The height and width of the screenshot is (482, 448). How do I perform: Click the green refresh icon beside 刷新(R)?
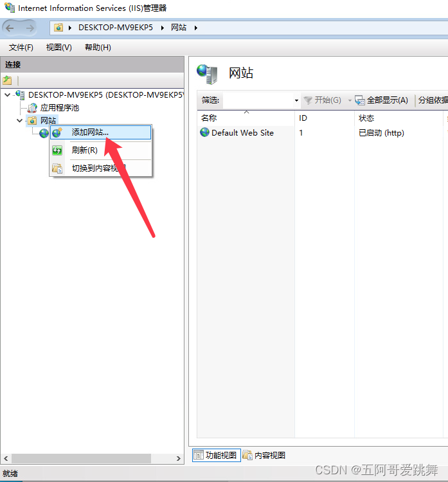pos(57,150)
